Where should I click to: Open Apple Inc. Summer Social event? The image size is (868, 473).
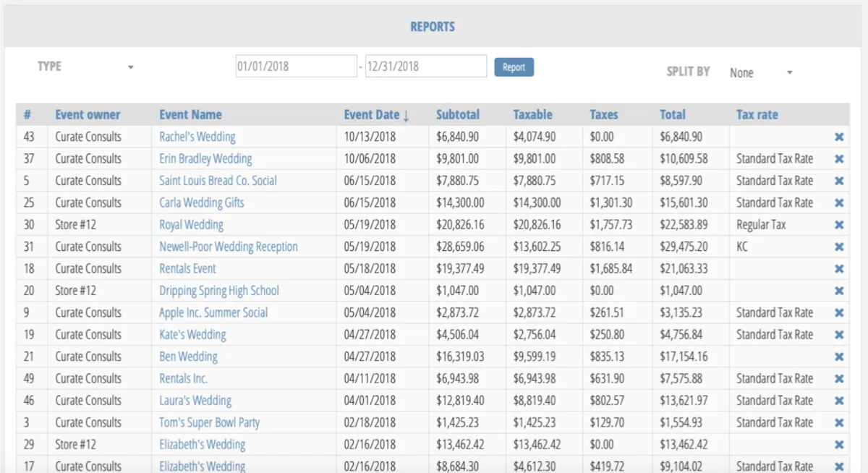[213, 312]
